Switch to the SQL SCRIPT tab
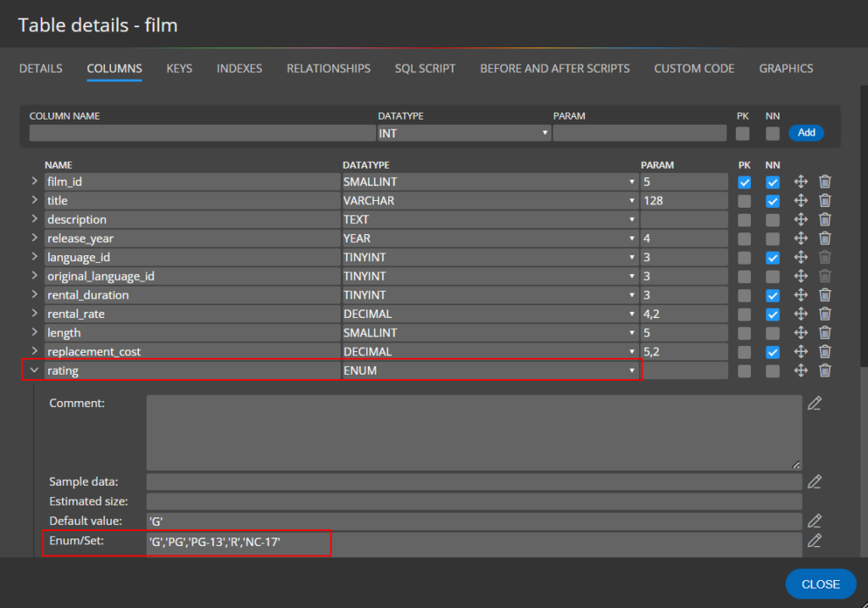This screenshot has width=868, height=608. click(426, 69)
